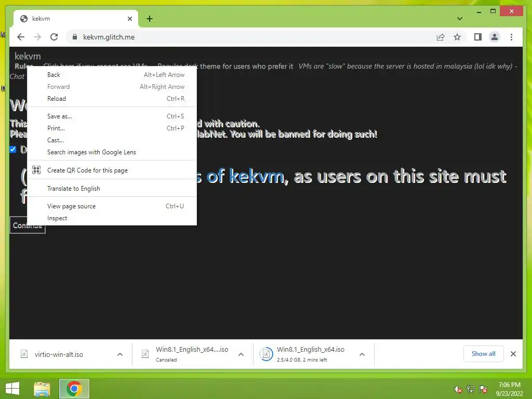Choose Inspect from the context menu
532x399 pixels.
click(x=112, y=218)
